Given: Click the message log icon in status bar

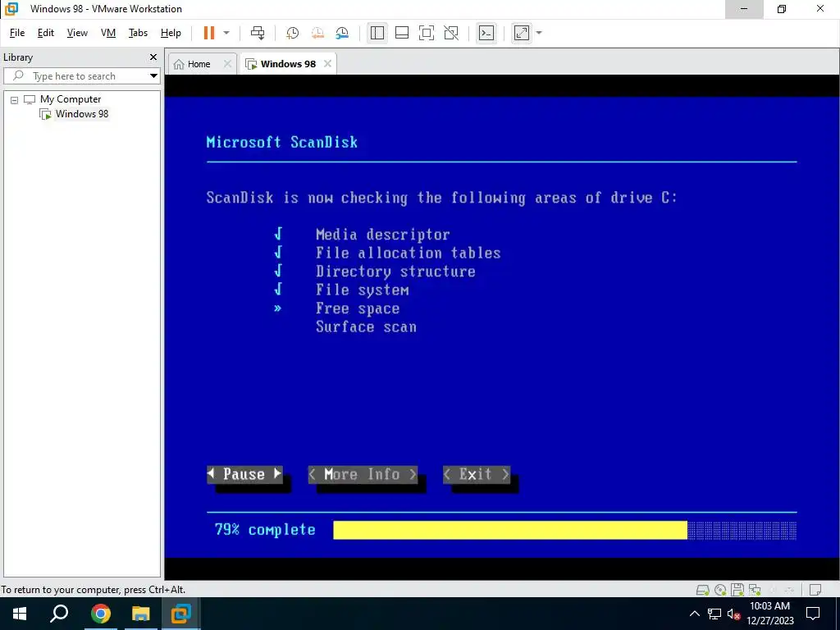Looking at the screenshot, I should coord(815,590).
